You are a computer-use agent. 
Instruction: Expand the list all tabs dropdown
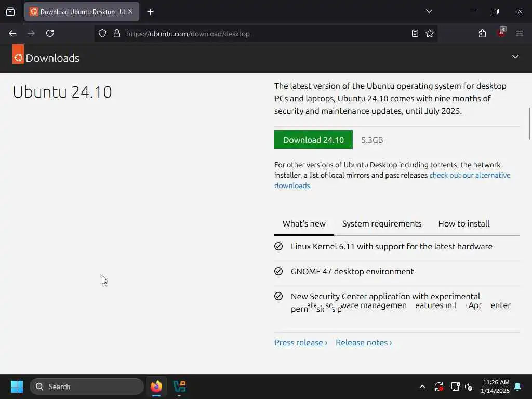[429, 11]
